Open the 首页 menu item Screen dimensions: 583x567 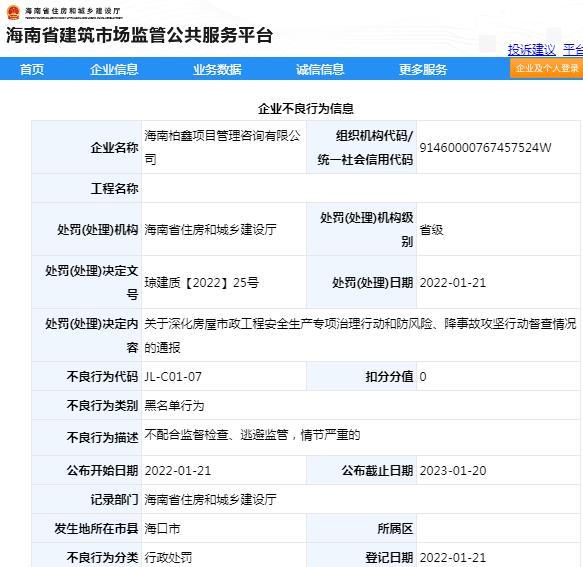tap(32, 70)
